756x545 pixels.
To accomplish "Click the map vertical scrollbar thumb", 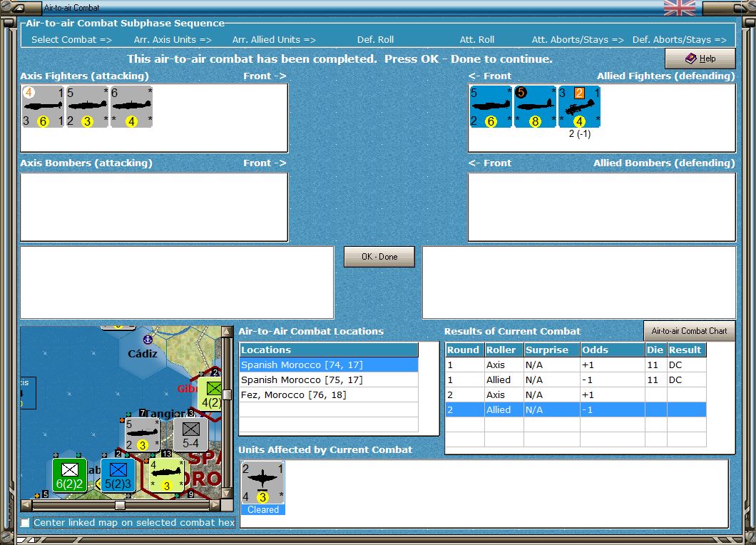I will 227,394.
